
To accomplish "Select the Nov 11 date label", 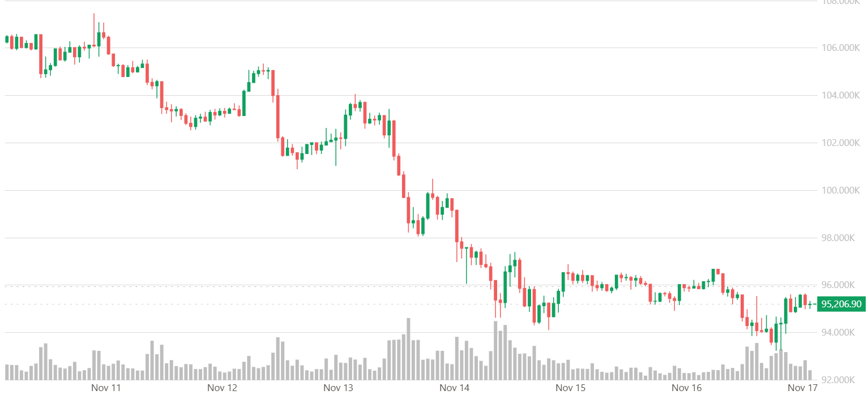I will pos(106,388).
